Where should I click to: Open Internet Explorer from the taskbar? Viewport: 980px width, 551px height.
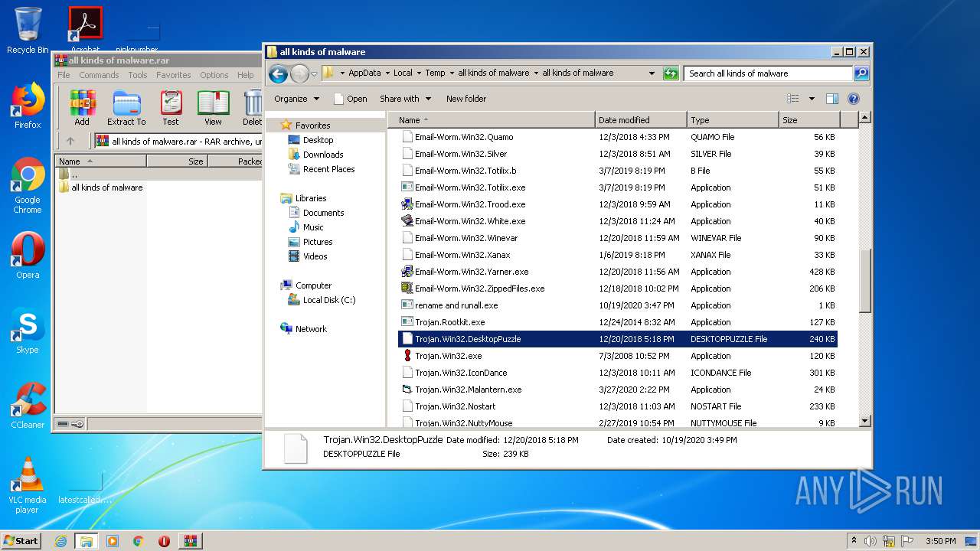pyautogui.click(x=60, y=541)
